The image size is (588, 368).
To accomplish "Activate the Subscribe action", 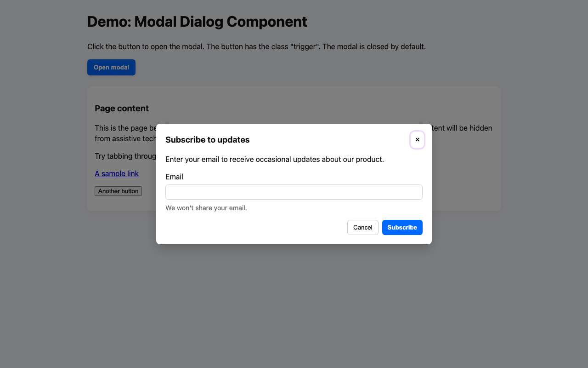I will 402,227.
